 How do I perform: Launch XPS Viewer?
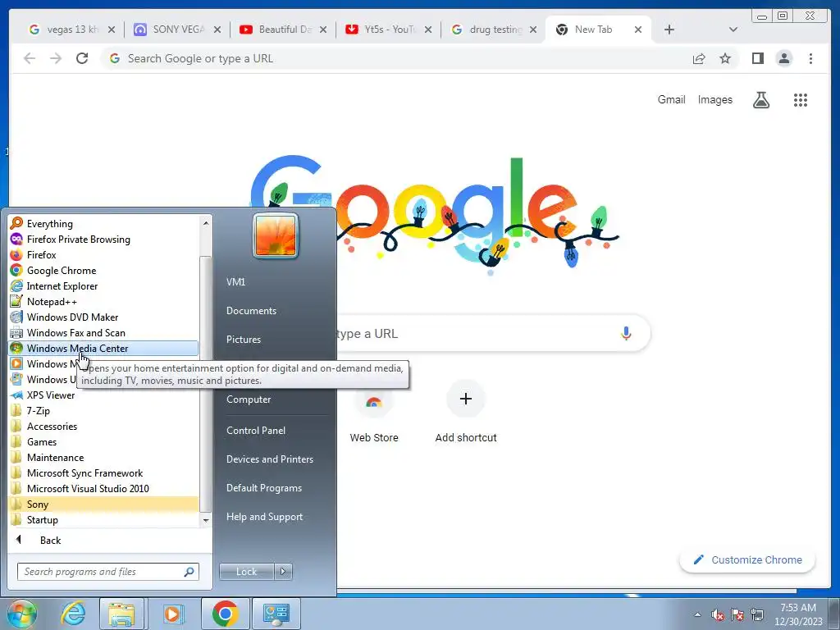[103, 395]
